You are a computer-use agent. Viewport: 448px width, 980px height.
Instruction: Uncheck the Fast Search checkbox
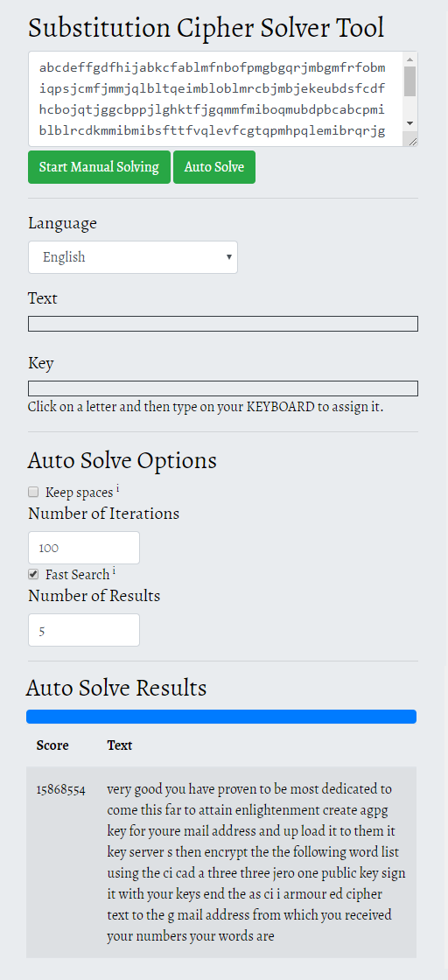point(34,574)
